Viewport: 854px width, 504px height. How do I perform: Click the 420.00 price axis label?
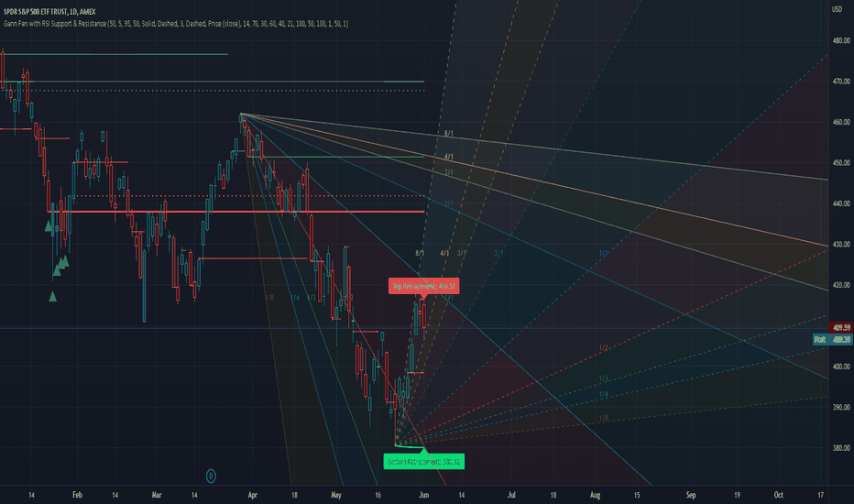pyautogui.click(x=841, y=285)
